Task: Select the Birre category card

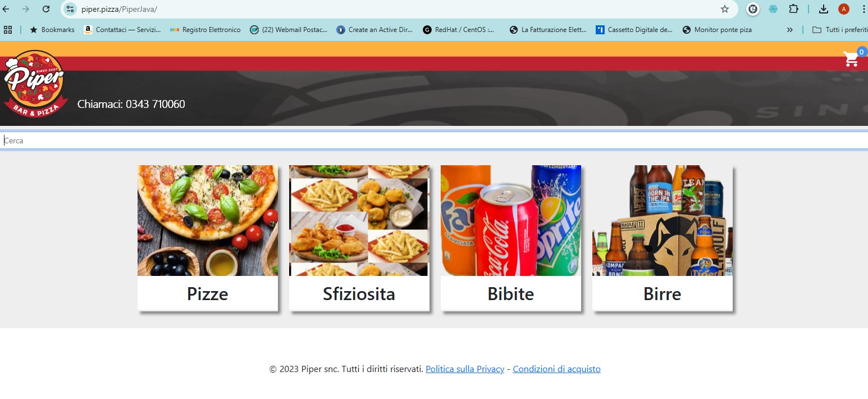Action: point(663,238)
